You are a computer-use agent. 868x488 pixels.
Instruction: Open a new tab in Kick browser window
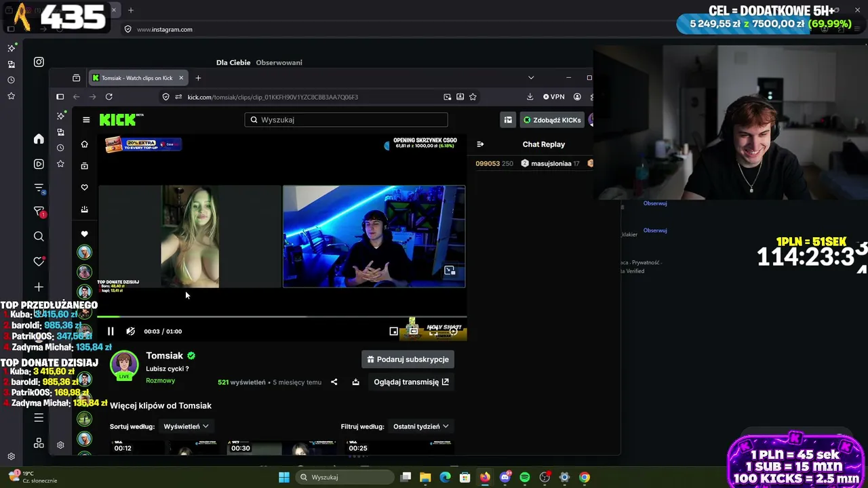coord(198,78)
